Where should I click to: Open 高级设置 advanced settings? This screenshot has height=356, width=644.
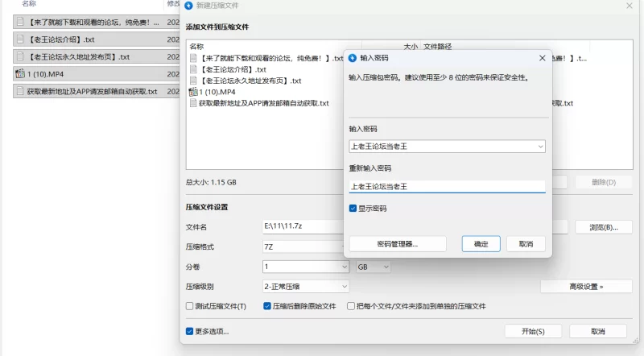[x=586, y=287]
